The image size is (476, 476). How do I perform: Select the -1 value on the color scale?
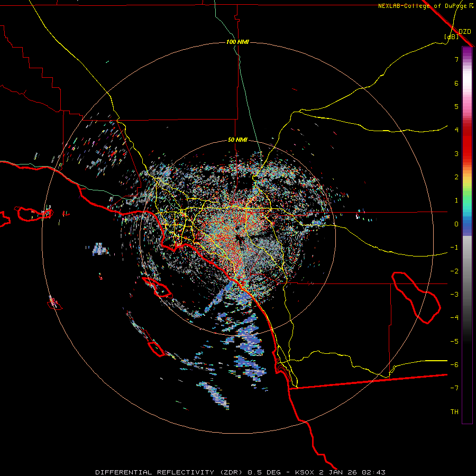tap(454, 248)
